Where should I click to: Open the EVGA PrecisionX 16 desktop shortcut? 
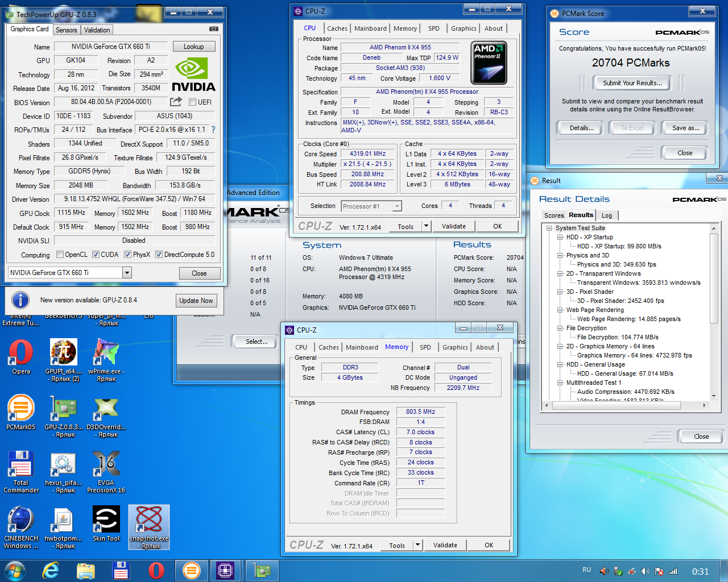click(x=106, y=472)
